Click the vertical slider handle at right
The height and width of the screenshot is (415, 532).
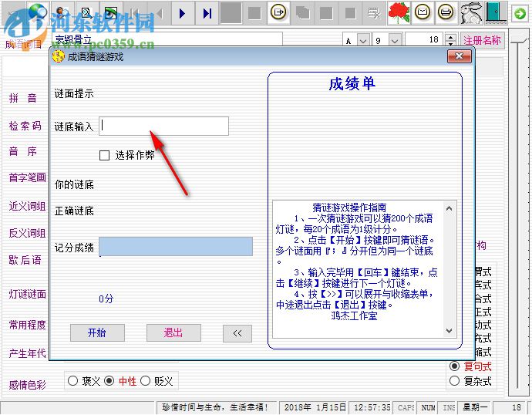pyautogui.click(x=517, y=40)
